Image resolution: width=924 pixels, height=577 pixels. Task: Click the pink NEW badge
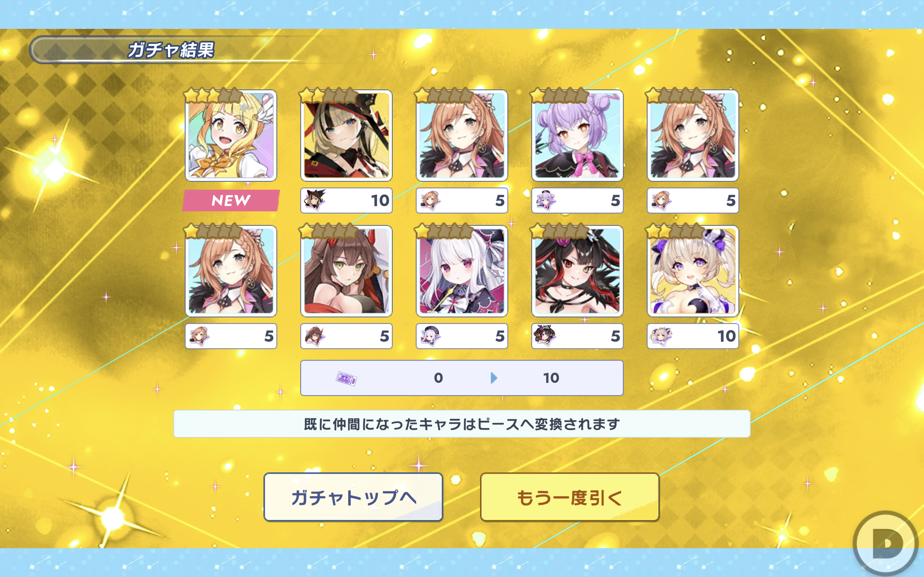pyautogui.click(x=231, y=201)
